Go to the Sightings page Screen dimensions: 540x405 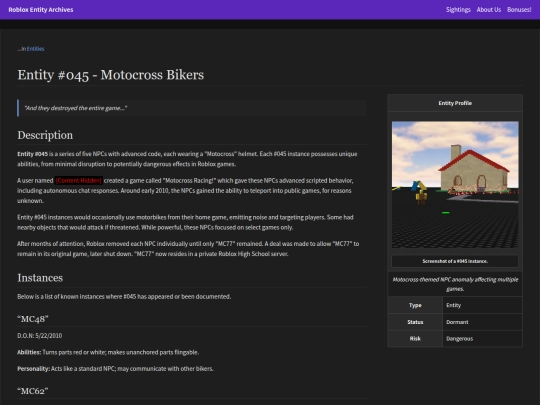pyautogui.click(x=458, y=10)
